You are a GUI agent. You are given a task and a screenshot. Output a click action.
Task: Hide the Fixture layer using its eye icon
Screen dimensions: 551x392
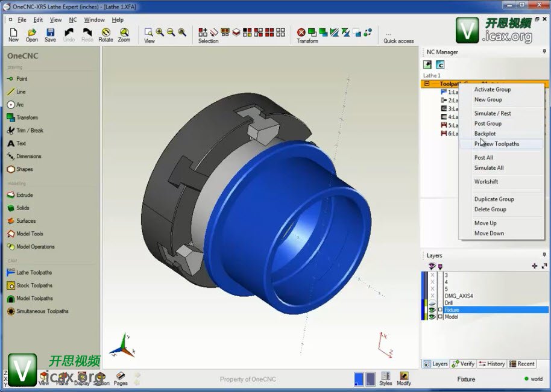pos(432,310)
